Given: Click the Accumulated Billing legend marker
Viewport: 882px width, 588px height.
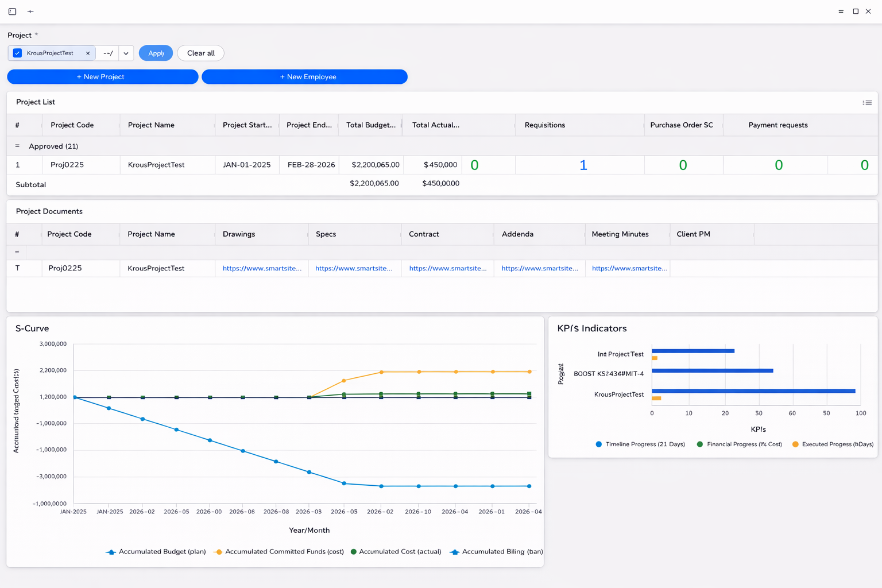Looking at the screenshot, I should point(454,551).
